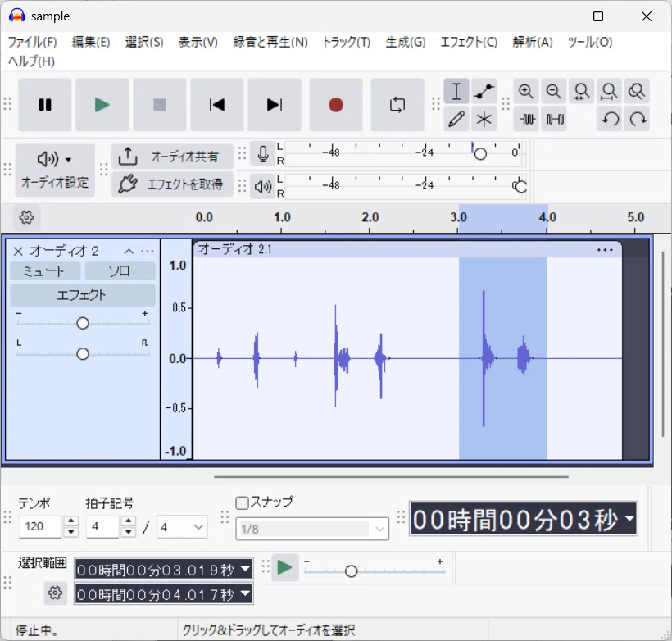Silence audio selection icon
This screenshot has height=641, width=672.
click(555, 119)
